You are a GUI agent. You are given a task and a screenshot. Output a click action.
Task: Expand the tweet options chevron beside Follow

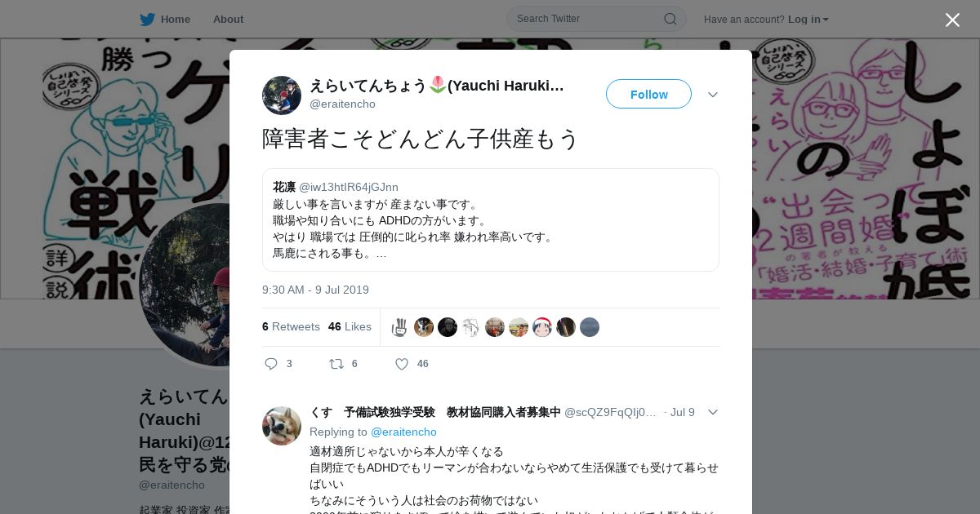point(713,95)
